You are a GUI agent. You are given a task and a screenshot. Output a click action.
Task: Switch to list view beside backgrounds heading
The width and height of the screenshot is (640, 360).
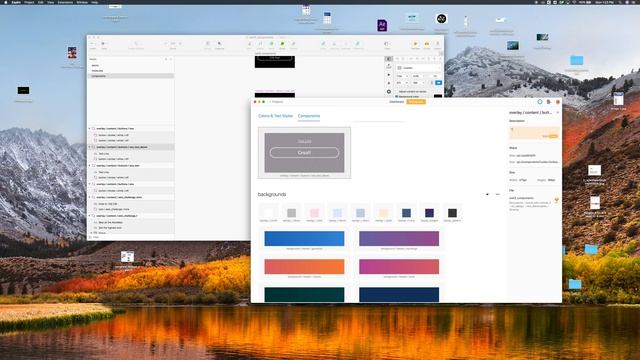[497, 194]
